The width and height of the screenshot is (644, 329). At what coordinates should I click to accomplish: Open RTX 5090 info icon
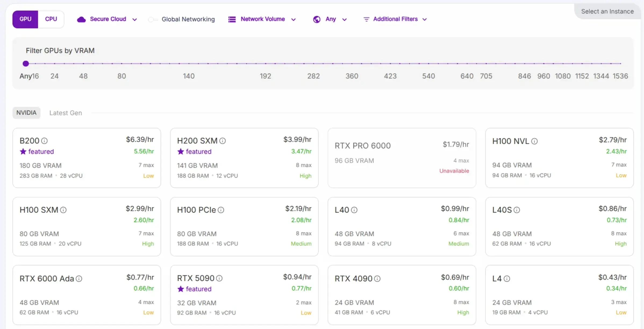(x=219, y=278)
